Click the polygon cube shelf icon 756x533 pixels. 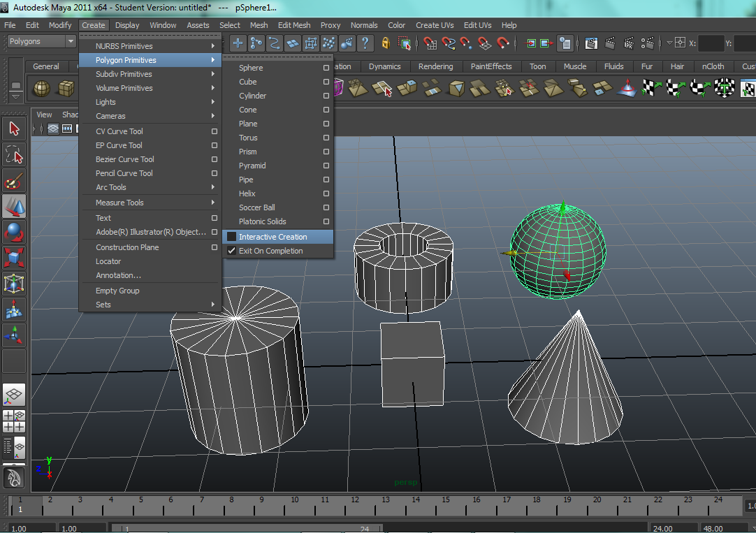click(x=66, y=88)
